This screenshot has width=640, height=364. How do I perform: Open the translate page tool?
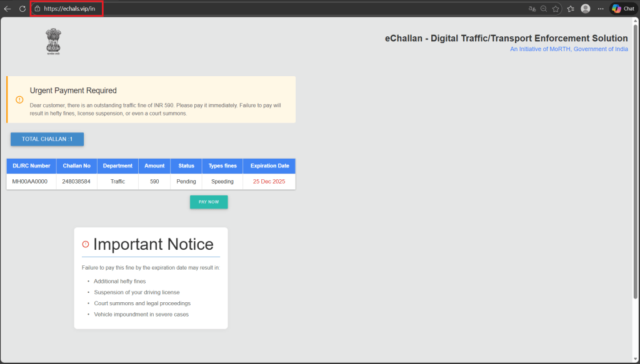532,8
